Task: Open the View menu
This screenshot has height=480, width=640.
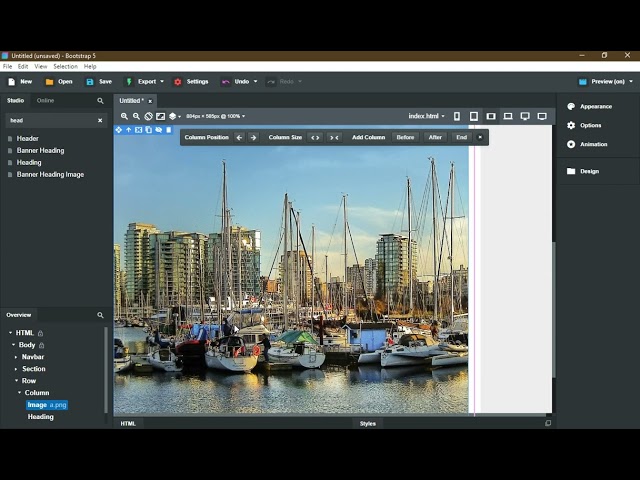Action: click(x=41, y=67)
